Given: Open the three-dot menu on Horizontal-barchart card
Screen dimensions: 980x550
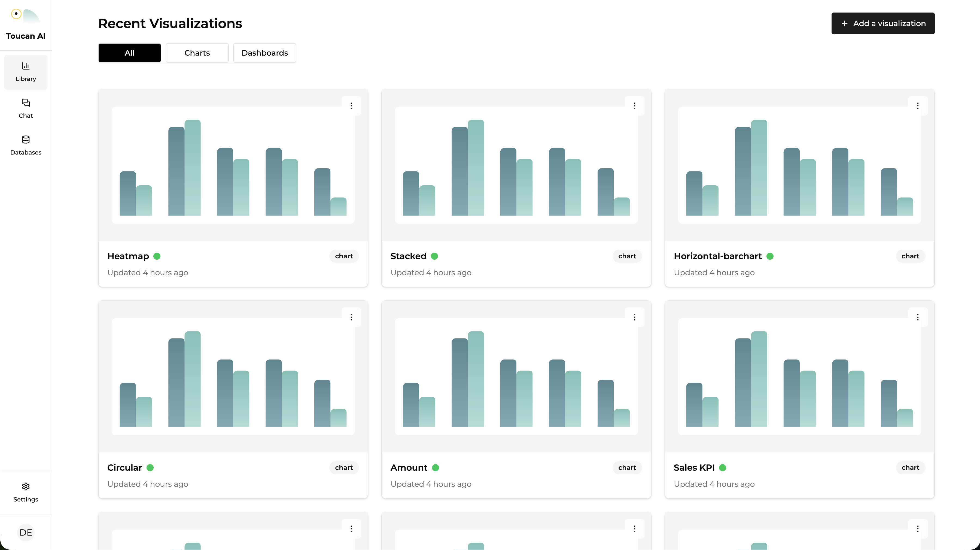Looking at the screenshot, I should [918, 105].
